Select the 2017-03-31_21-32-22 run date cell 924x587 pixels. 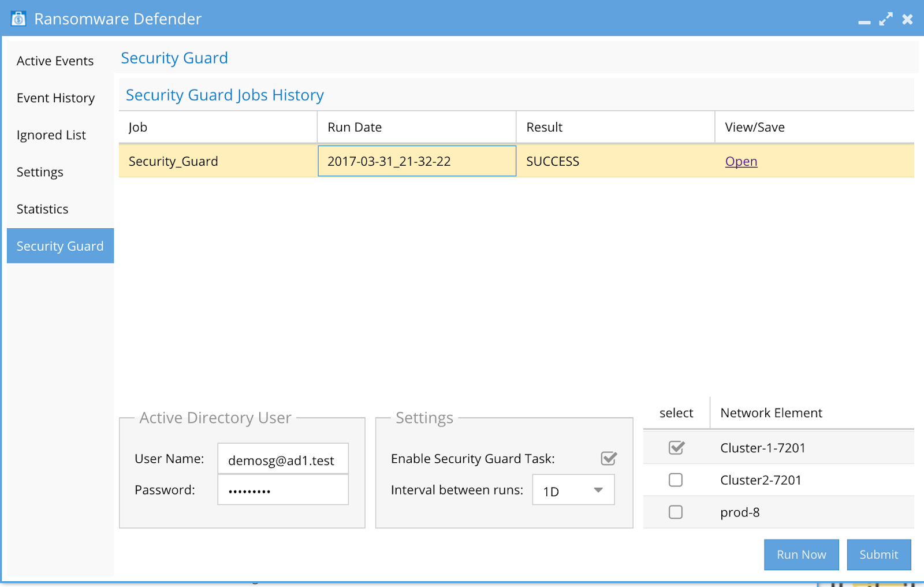(x=416, y=161)
